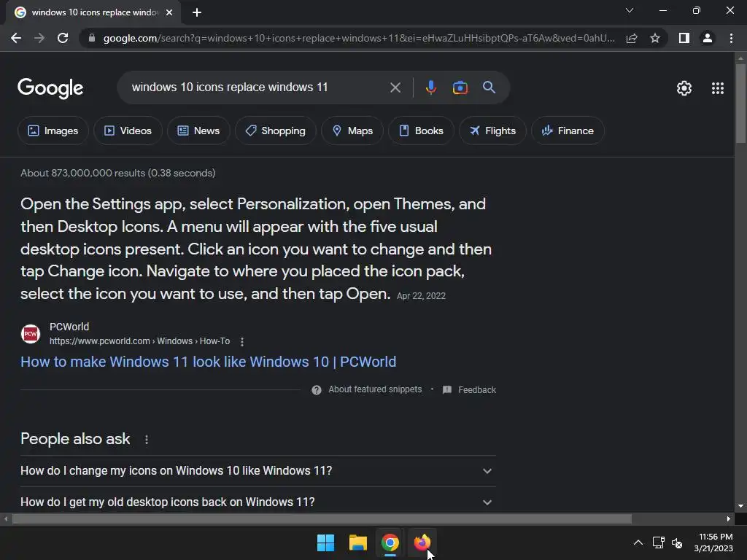Switch to Books results
Screen dimensions: 747x560
click(x=421, y=131)
